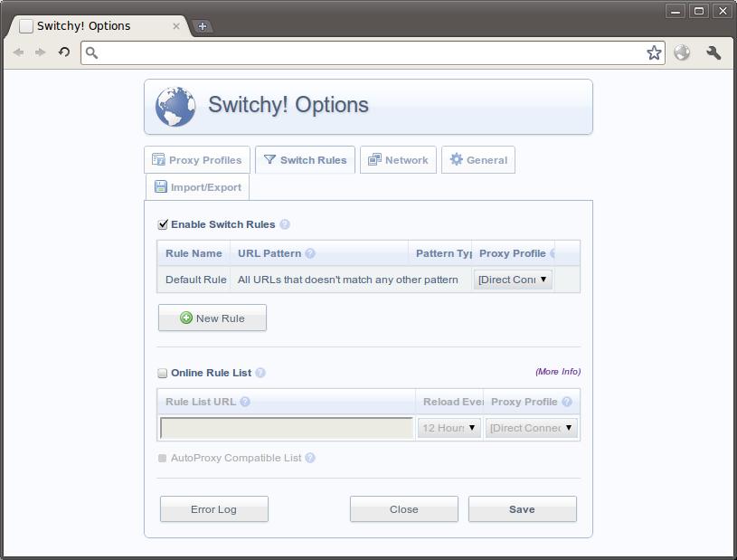Focus the browser address bar

click(373, 52)
